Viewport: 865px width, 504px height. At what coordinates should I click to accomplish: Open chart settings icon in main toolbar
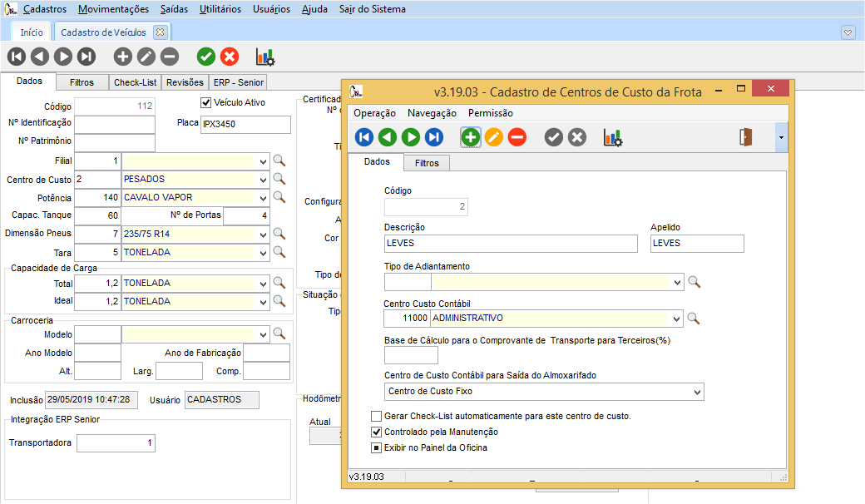pyautogui.click(x=264, y=57)
